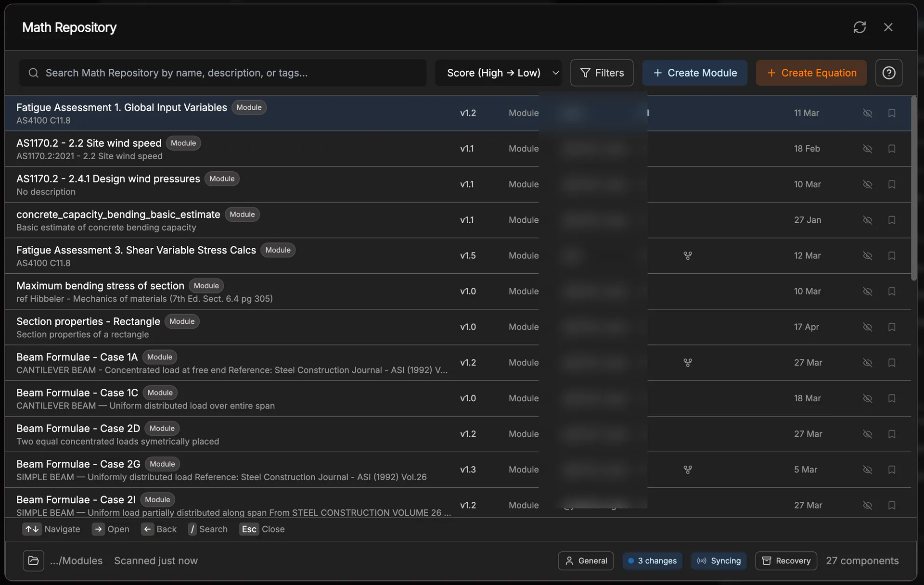Click Create Equation
This screenshot has width=924, height=585.
[x=811, y=73]
